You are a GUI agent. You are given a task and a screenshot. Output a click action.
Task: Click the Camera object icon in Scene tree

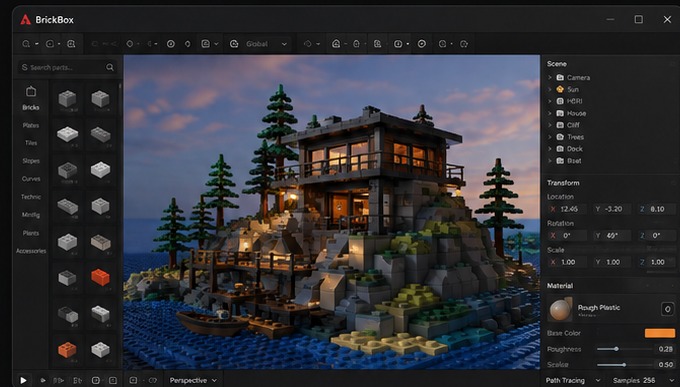tap(560, 77)
